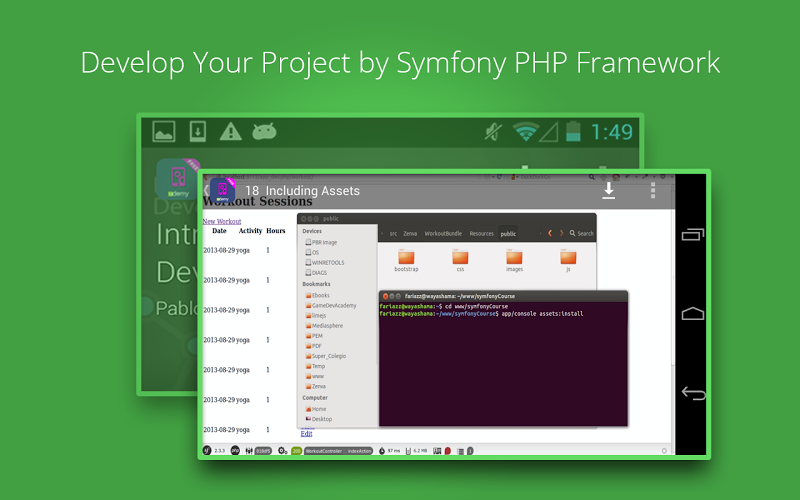
Task: Click the PHP icon in debug toolbar
Action: 235,451
